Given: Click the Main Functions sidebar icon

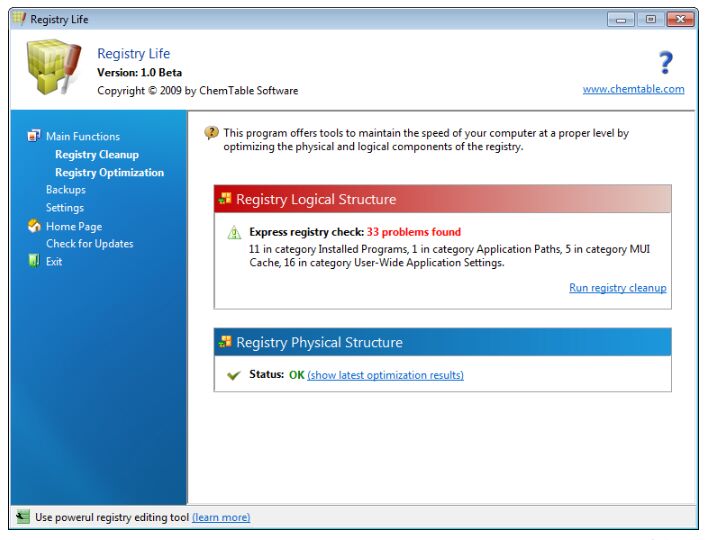Looking at the screenshot, I should (x=34, y=135).
